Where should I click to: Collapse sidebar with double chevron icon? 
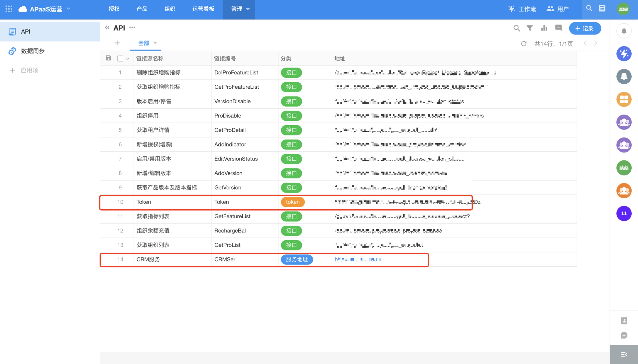(x=107, y=28)
